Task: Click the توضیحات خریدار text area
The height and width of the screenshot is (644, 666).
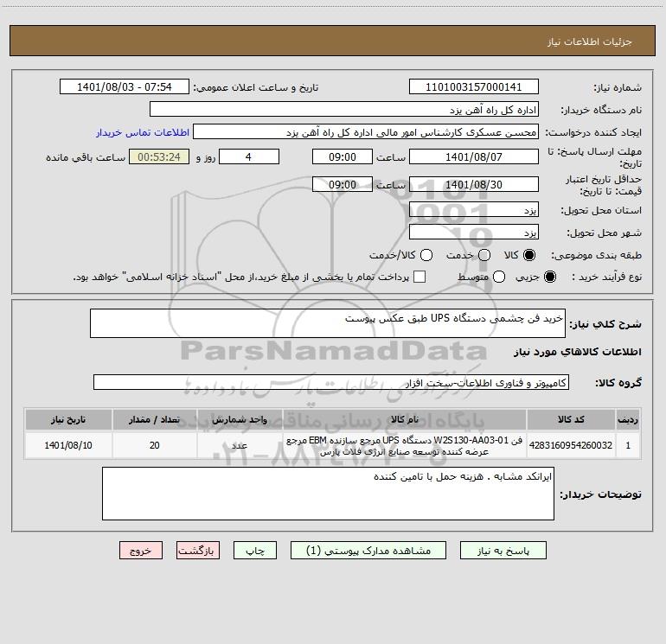Action: (328, 494)
